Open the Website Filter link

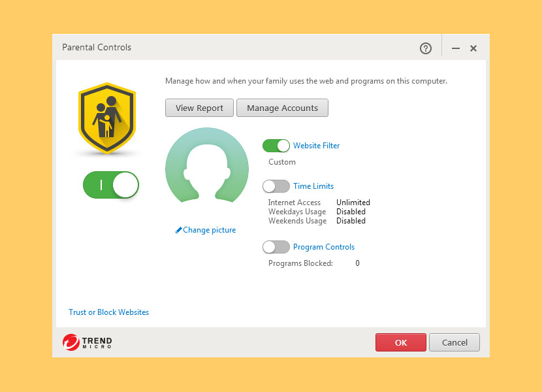(316, 146)
